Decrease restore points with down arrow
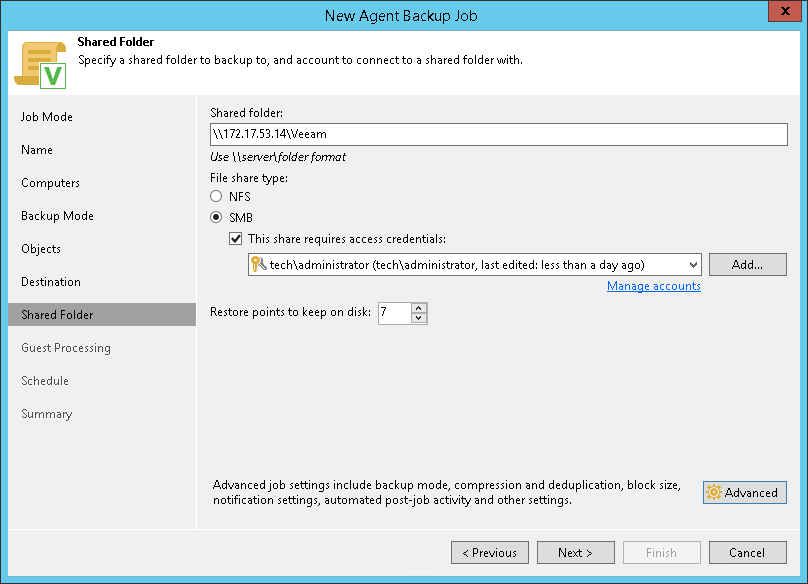The height and width of the screenshot is (584, 808). tap(419, 319)
